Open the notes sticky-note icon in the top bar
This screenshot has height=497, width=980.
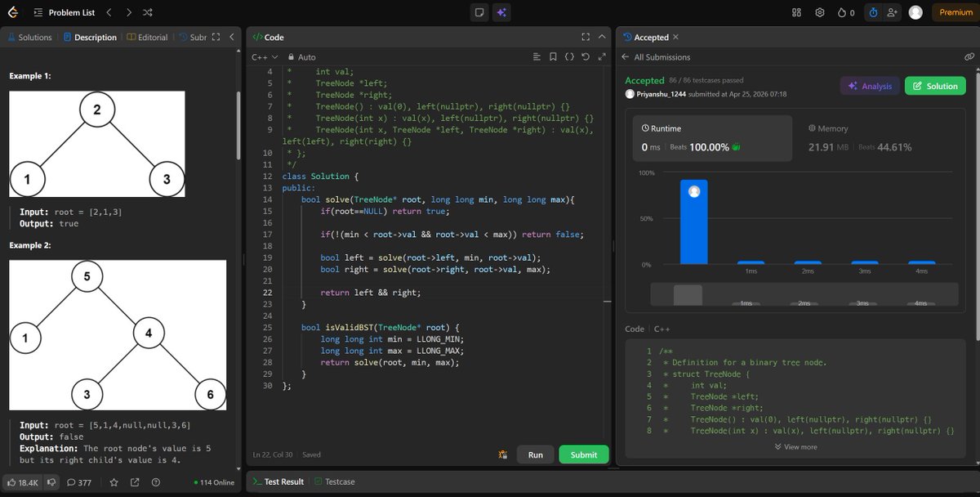coord(479,12)
